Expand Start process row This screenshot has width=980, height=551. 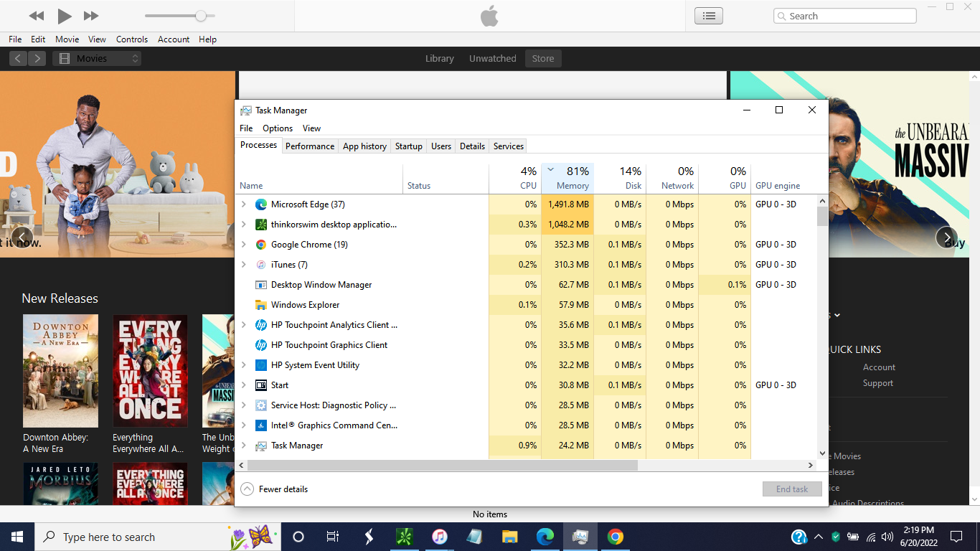244,385
